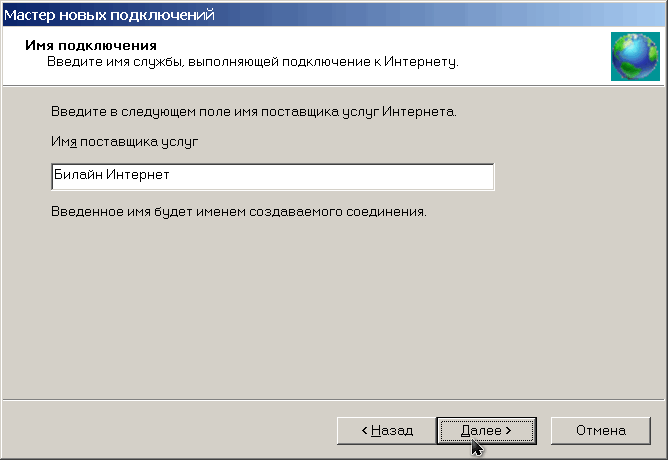
Task: Click the right arrow on Далее button
Action: pos(508,431)
